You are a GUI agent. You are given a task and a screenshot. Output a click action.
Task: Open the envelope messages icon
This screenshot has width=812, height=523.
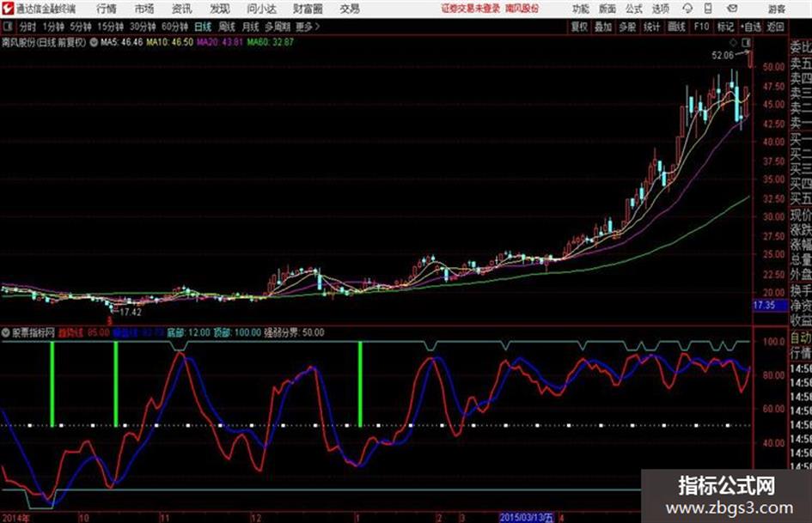[732, 9]
